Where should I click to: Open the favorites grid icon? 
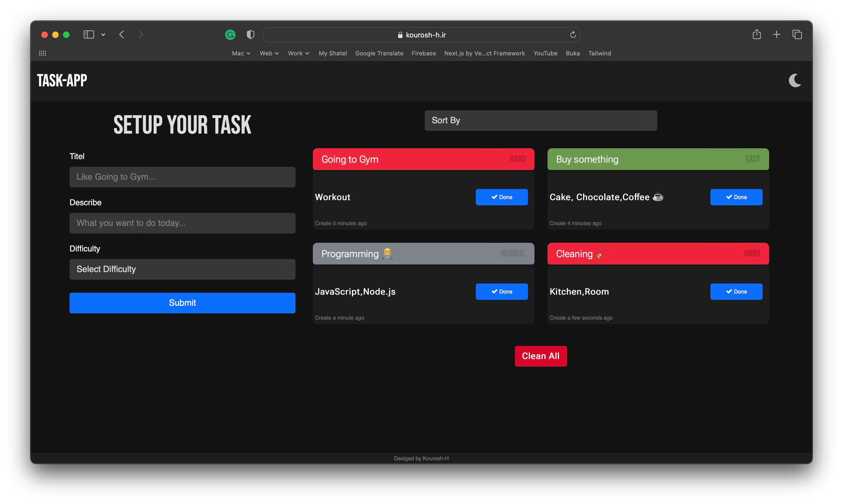coord(42,53)
